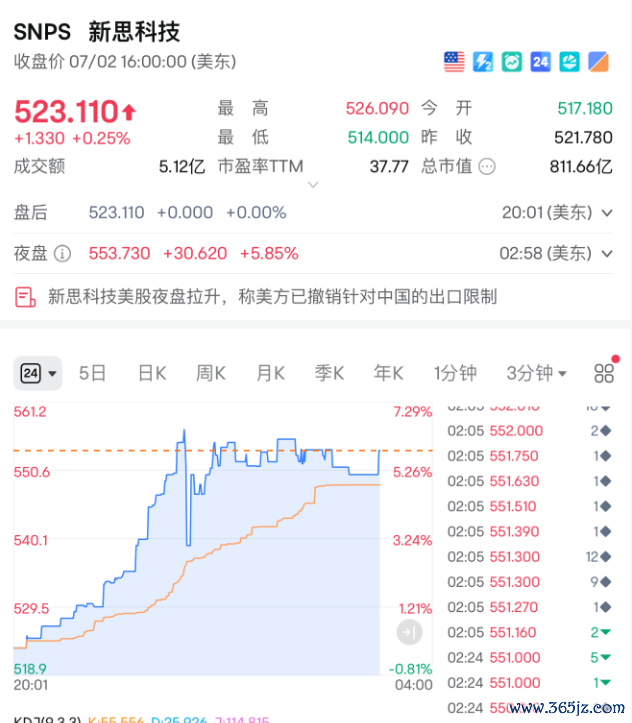This screenshot has width=632, height=723.
Task: Tap the 成交额 value 5.12亿
Action: click(x=182, y=166)
